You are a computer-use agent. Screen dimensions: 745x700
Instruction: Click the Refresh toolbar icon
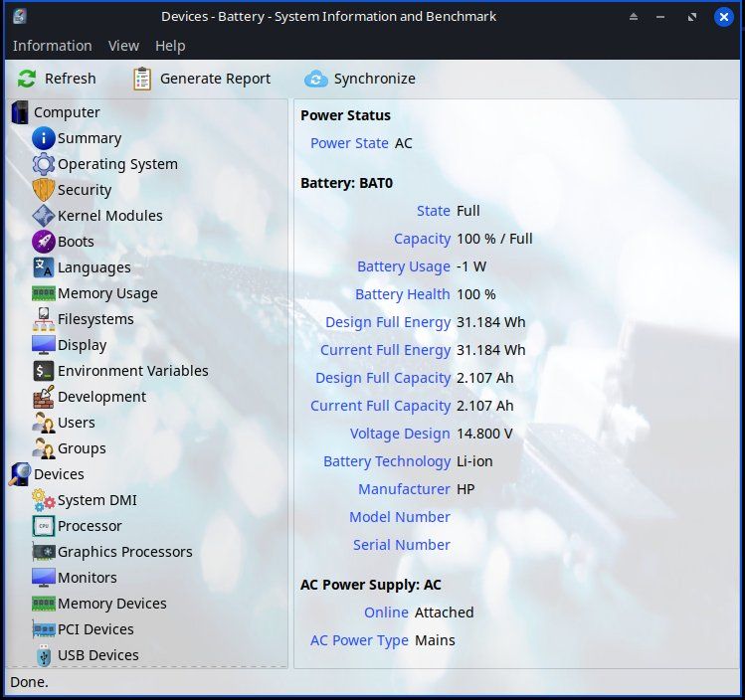click(x=27, y=79)
